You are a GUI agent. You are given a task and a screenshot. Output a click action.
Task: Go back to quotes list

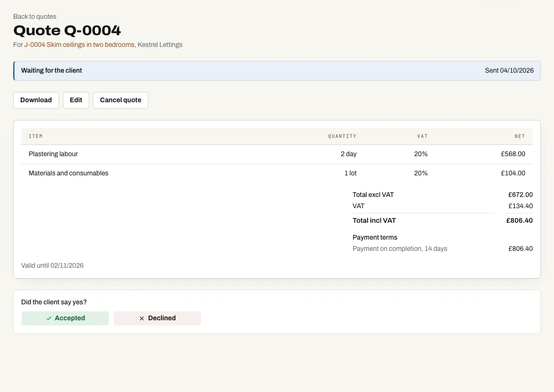pos(35,16)
